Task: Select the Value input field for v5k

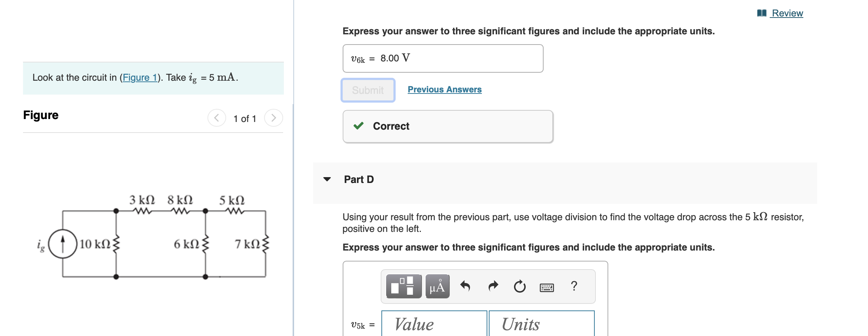Action: (x=434, y=324)
